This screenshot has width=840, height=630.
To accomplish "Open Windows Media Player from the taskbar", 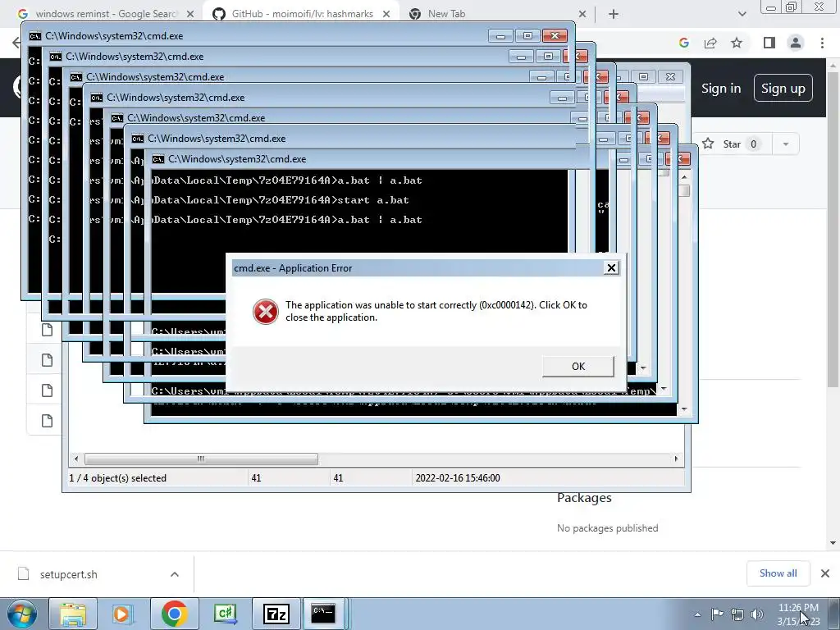I will (x=122, y=614).
